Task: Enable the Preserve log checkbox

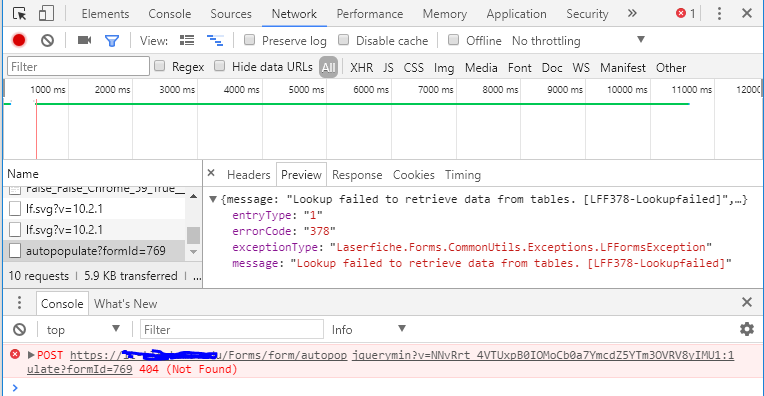Action: click(x=249, y=40)
